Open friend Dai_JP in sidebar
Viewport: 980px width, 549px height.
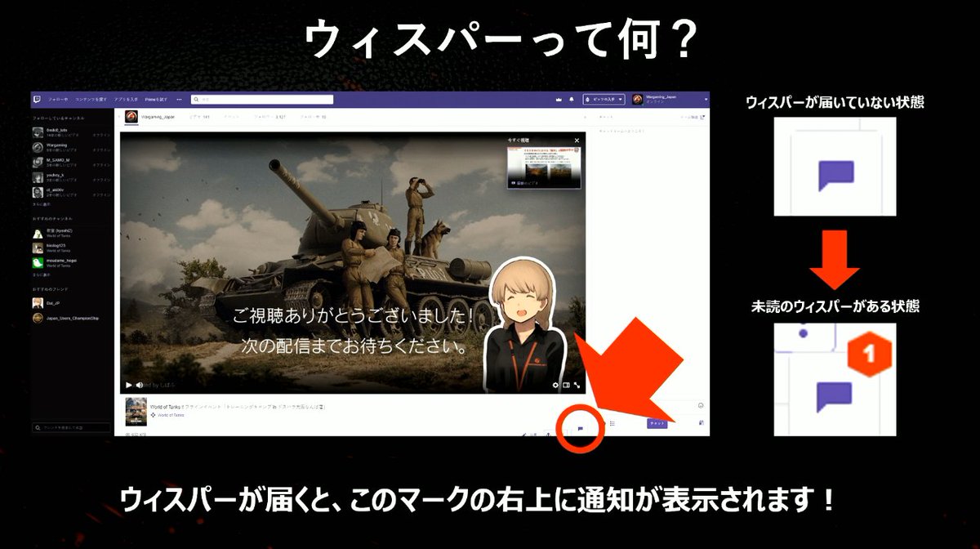click(x=72, y=303)
